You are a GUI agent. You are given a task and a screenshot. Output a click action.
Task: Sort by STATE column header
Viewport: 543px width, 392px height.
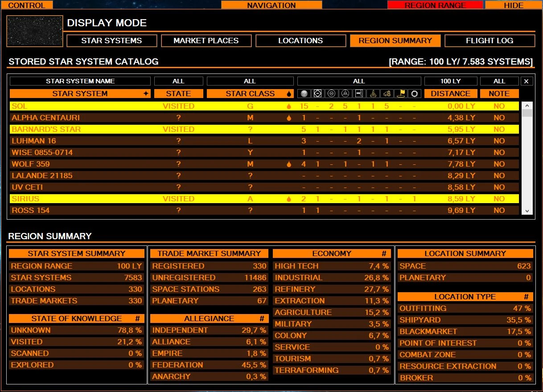[x=178, y=94]
